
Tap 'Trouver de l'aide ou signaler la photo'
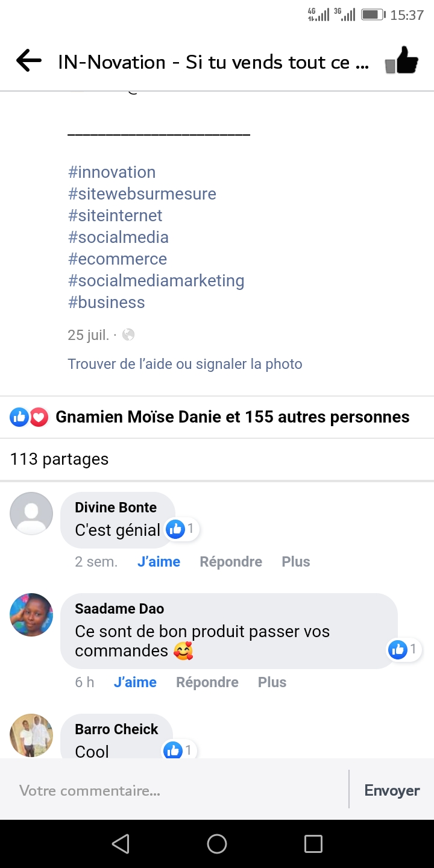coord(185,364)
